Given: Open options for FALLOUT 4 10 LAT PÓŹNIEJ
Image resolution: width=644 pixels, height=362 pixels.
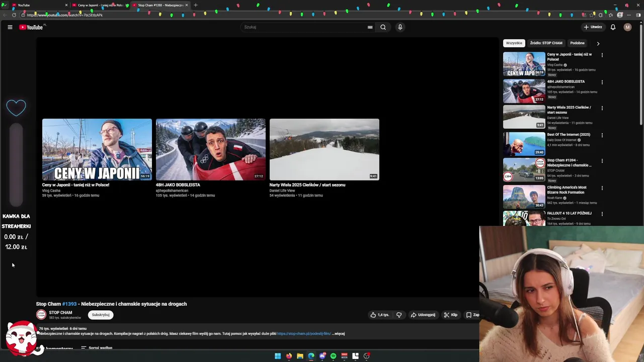Looking at the screenshot, I should click(x=602, y=214).
